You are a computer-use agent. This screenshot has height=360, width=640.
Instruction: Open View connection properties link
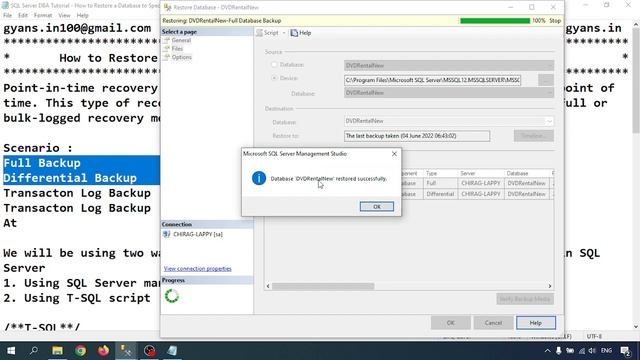pos(198,269)
